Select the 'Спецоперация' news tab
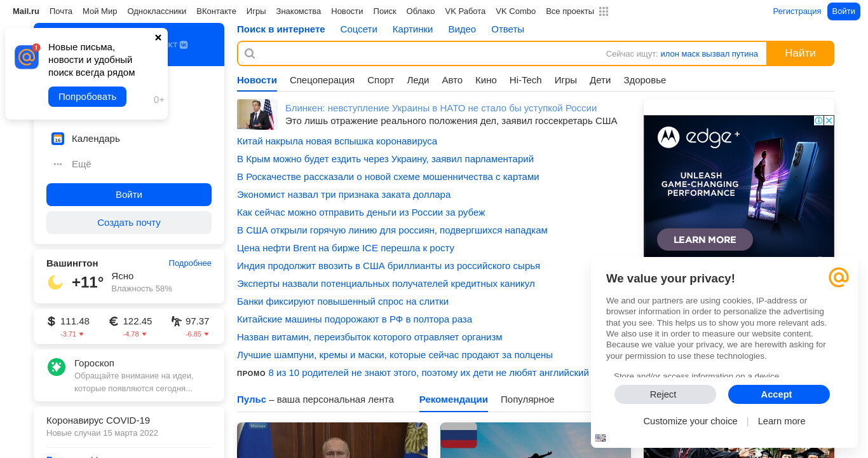Image resolution: width=868 pixels, height=458 pixels. (322, 80)
